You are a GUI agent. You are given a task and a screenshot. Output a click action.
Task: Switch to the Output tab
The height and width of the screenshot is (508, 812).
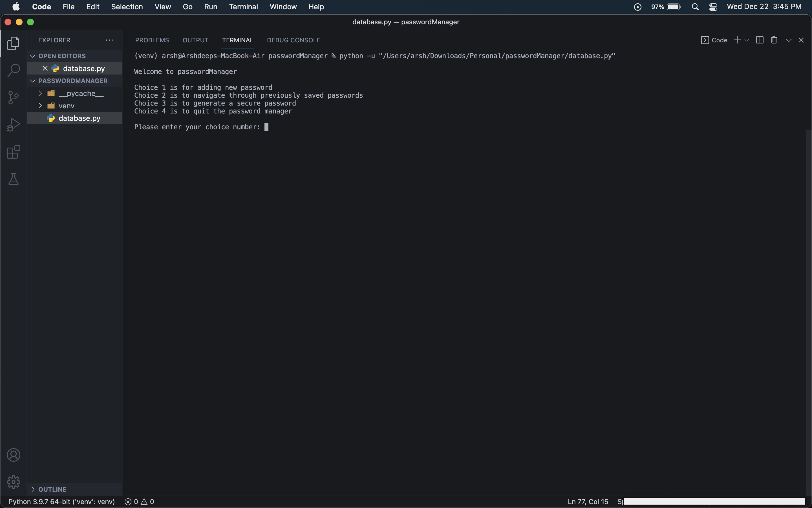(x=195, y=40)
